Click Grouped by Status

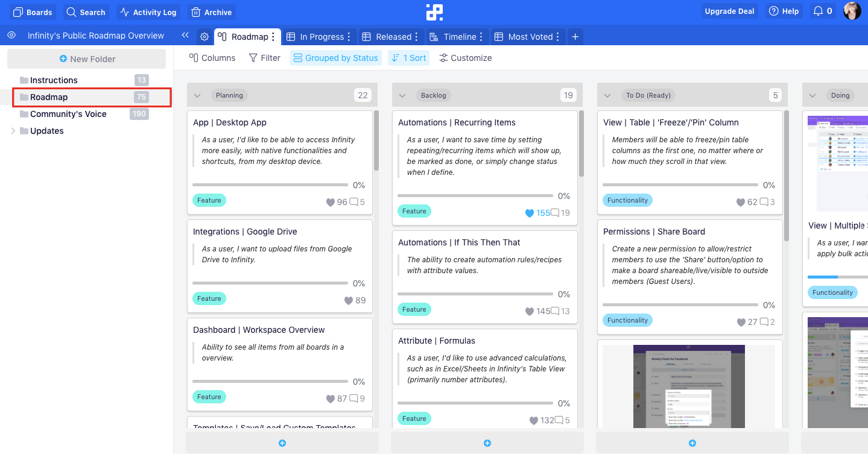[335, 58]
